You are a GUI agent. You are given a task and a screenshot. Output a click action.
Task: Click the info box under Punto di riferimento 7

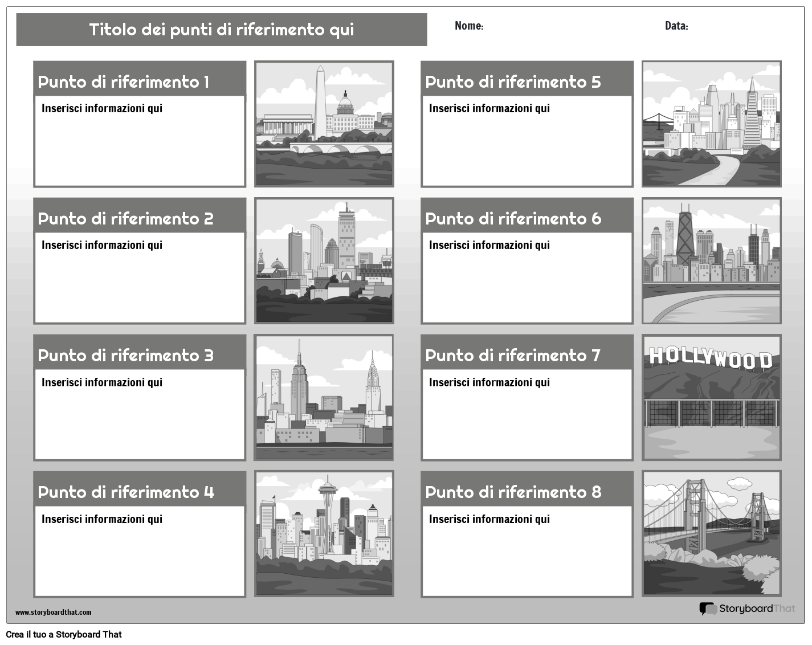pyautogui.click(x=527, y=414)
